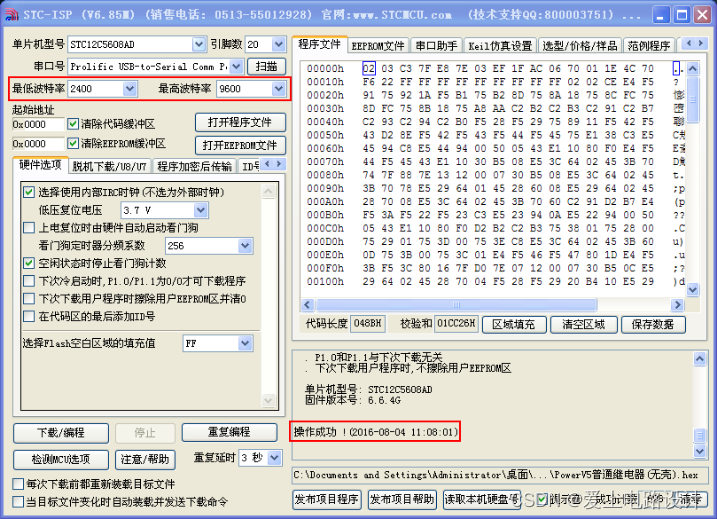
Task: Enable P1.0/P1.1 cold-start download checkbox
Action: (x=29, y=280)
